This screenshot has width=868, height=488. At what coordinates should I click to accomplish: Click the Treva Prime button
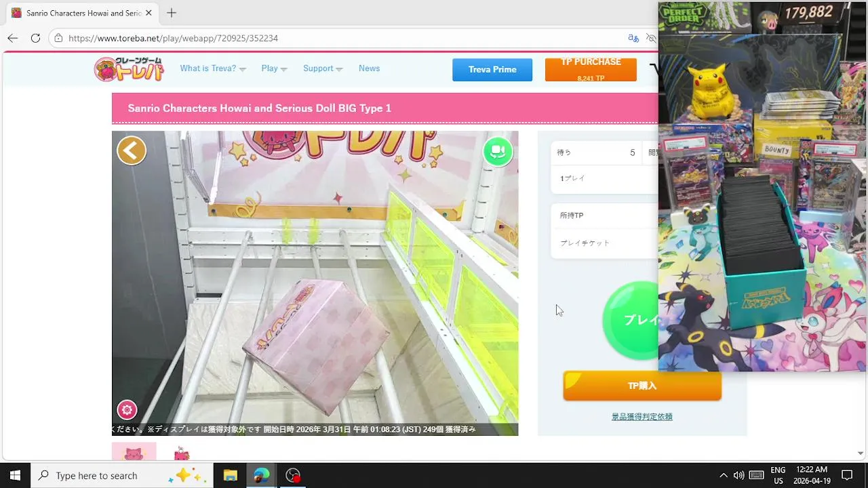coord(492,70)
